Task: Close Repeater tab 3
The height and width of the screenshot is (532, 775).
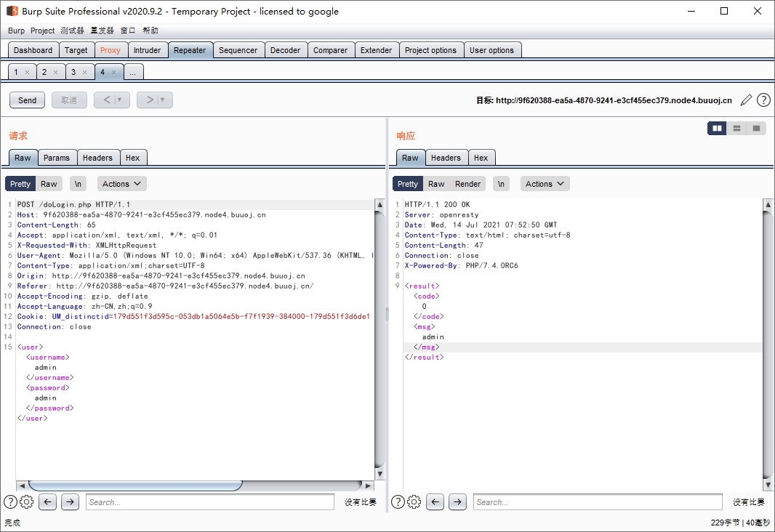Action: [84, 72]
